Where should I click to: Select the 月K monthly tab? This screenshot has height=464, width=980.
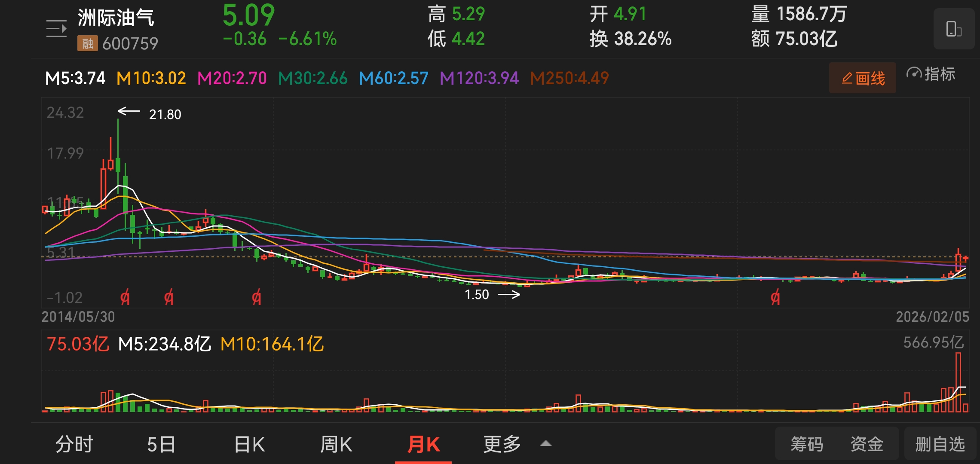(x=423, y=444)
